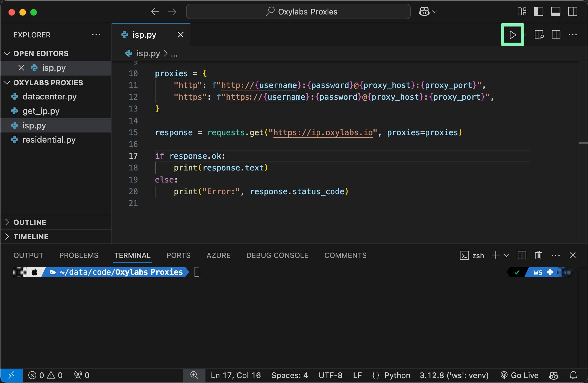The image size is (588, 383).
Task: Split the terminal pane
Action: coord(522,255)
